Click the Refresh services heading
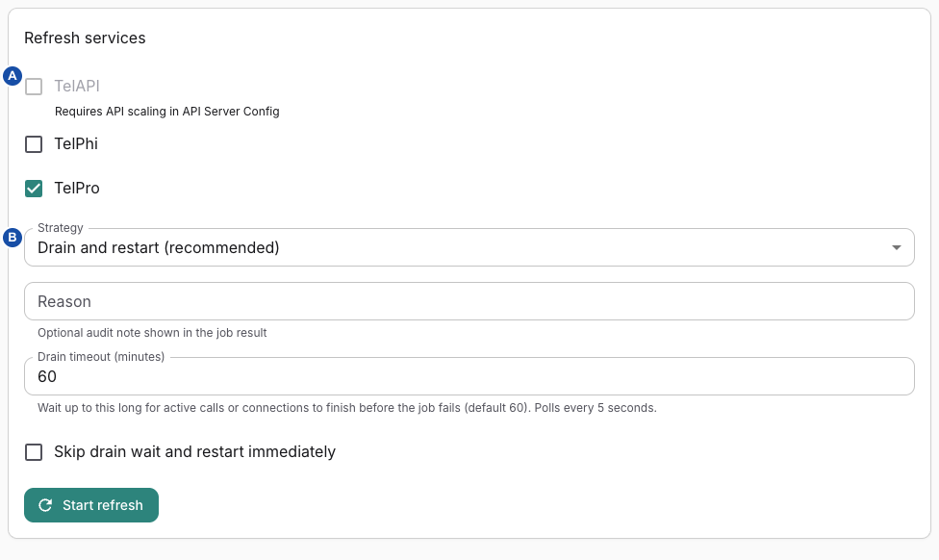939x560 pixels. (x=85, y=38)
